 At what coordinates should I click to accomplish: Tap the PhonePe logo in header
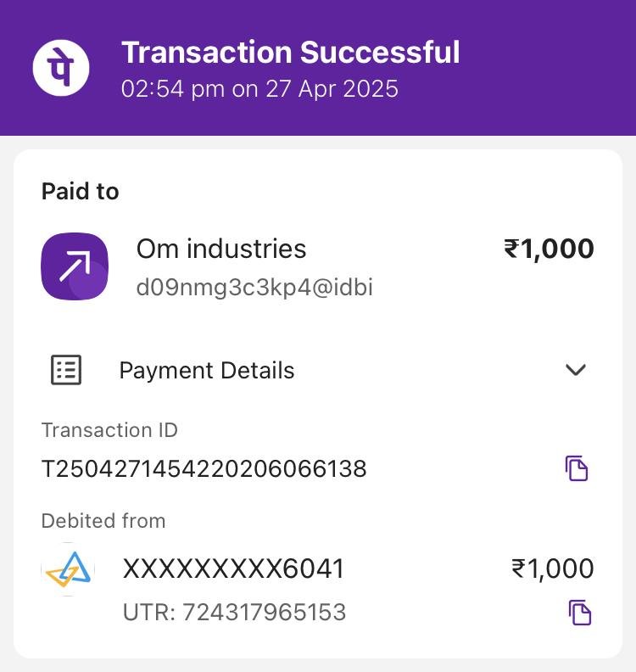(61, 68)
